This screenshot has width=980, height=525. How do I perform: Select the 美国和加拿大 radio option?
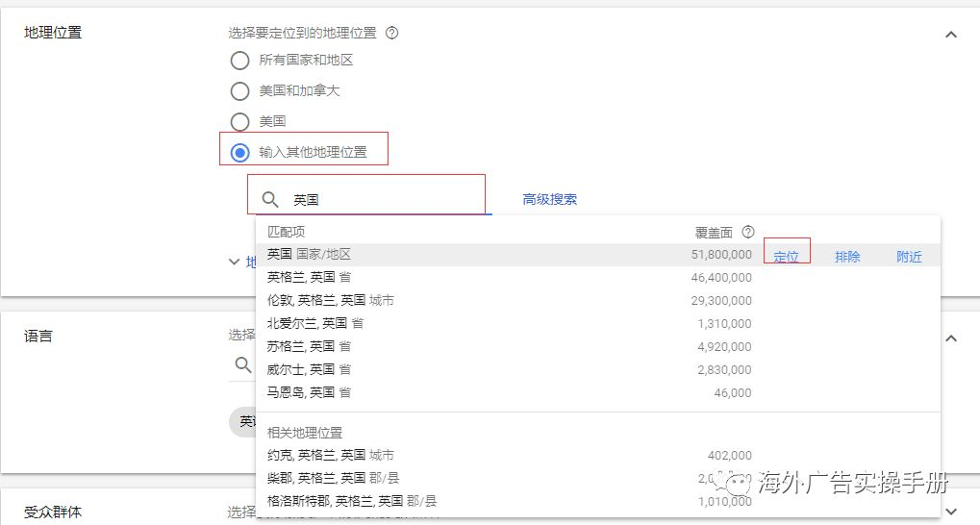pos(239,91)
